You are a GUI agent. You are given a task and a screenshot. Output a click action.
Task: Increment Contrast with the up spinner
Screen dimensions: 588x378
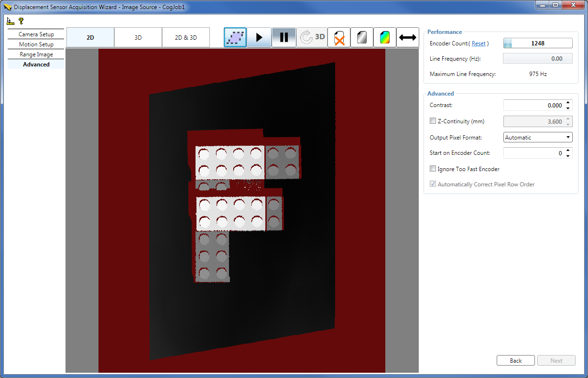(568, 102)
